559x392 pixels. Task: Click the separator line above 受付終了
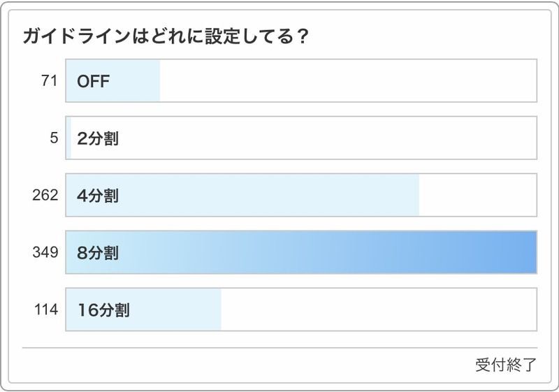(x=279, y=347)
